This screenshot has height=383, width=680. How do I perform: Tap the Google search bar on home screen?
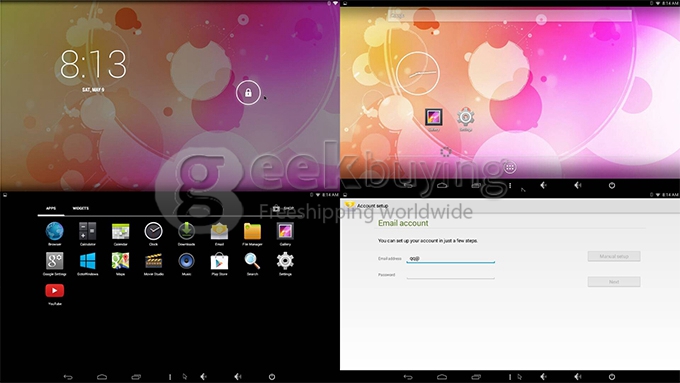point(510,15)
